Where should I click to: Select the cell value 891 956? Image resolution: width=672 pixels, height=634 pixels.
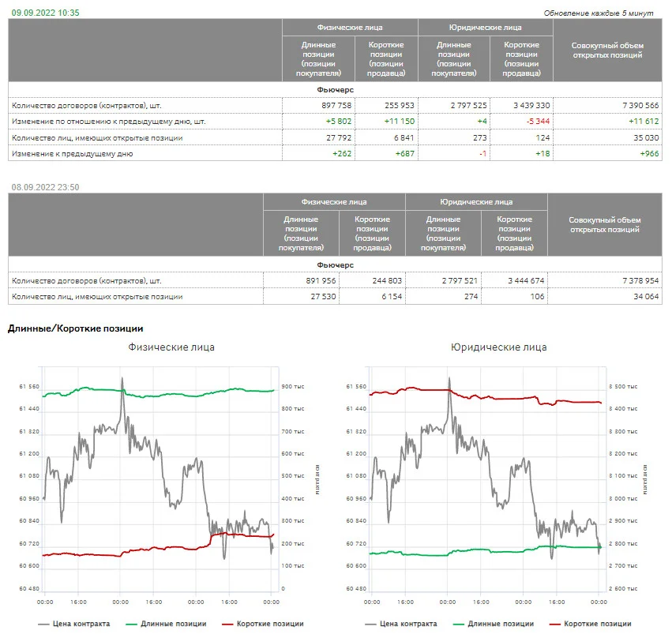click(321, 280)
